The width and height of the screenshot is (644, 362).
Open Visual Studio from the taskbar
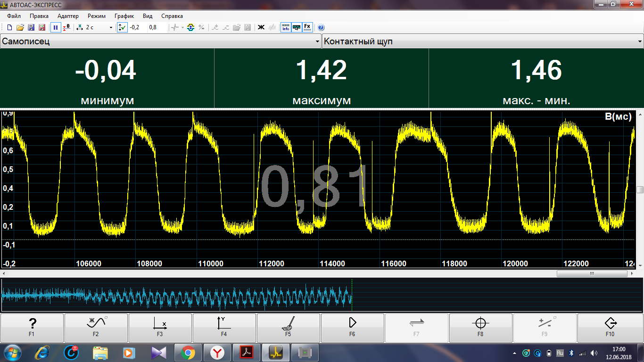point(159,353)
